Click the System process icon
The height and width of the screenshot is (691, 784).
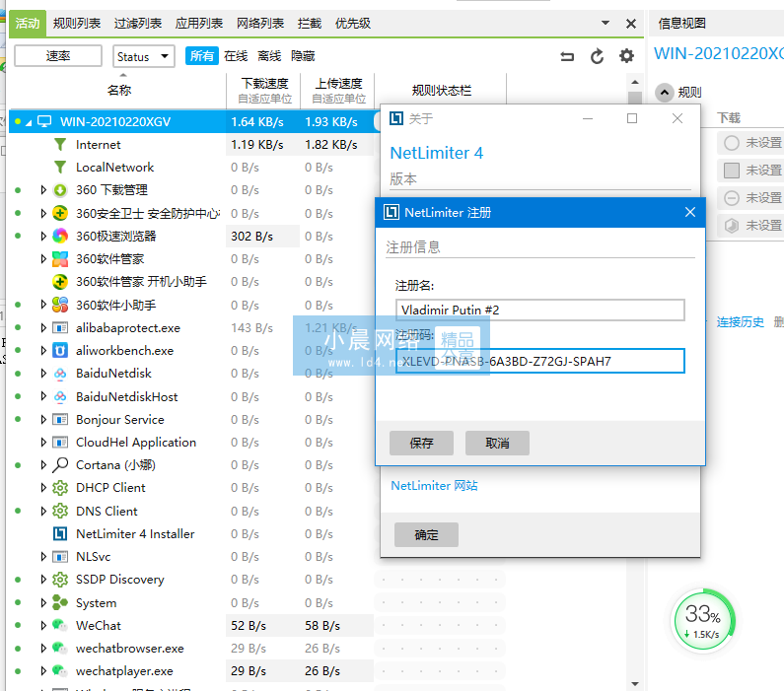tap(60, 602)
